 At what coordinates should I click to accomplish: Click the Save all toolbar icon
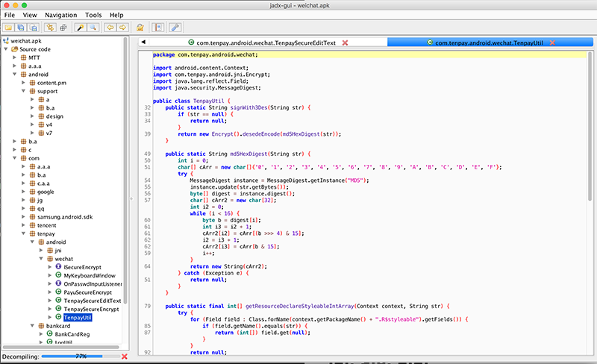click(x=21, y=28)
